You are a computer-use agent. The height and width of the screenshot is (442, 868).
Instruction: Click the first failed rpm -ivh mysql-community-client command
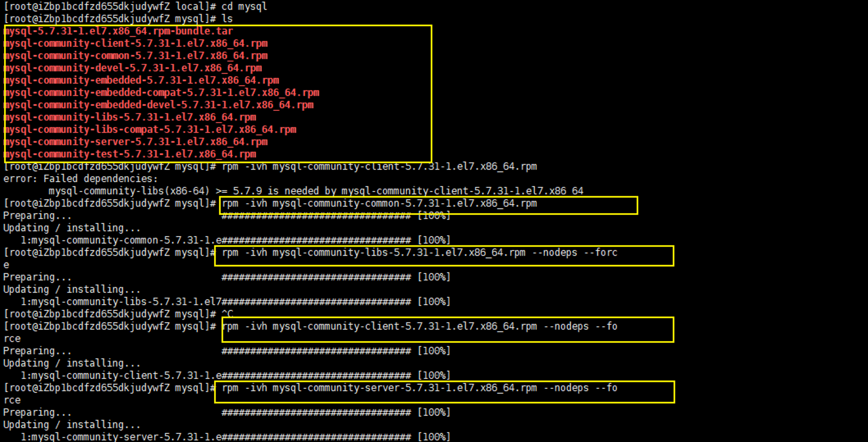pos(379,167)
